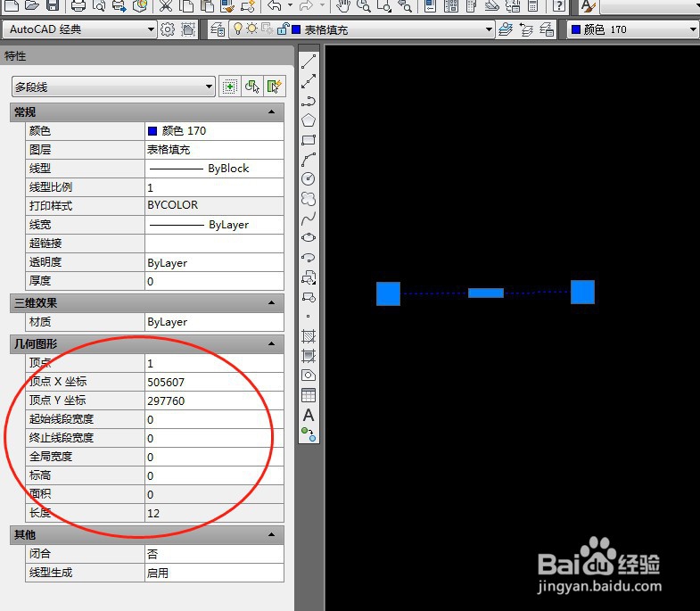
Task: Select the Elliptical Arc tool
Action: (x=309, y=257)
